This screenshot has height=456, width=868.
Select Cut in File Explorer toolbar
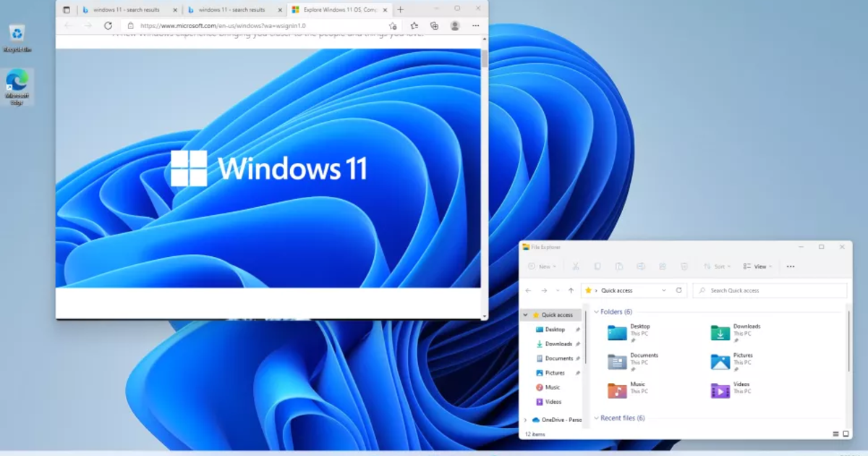coord(576,266)
